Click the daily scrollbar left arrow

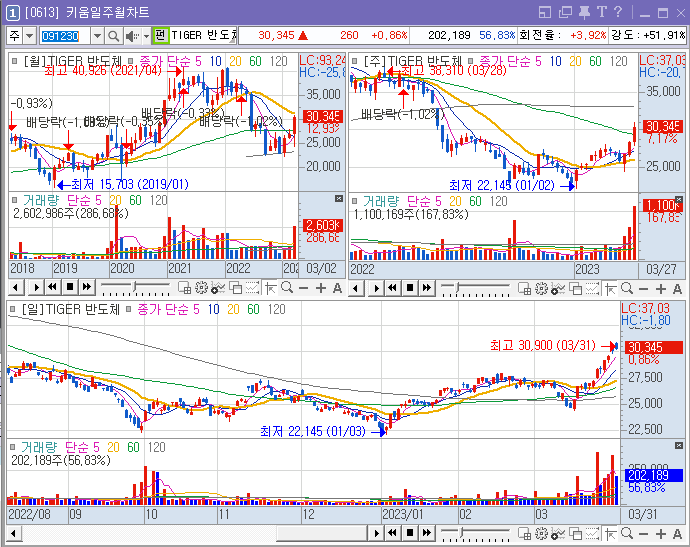[x=14, y=533]
